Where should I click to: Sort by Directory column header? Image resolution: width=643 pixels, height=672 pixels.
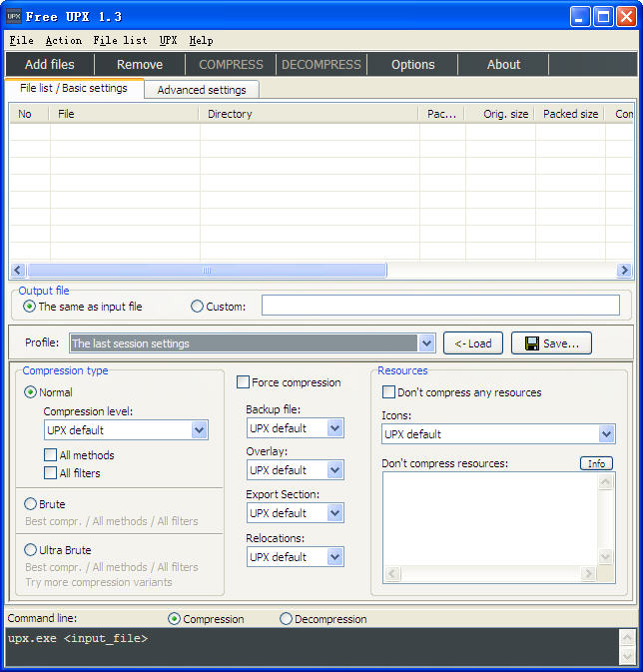pyautogui.click(x=310, y=114)
